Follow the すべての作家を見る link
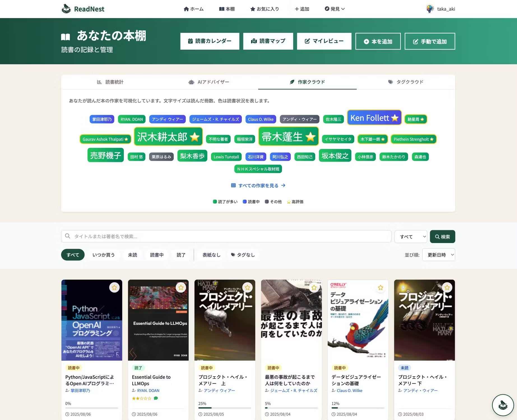Viewport: 517px width, 420px height. (258, 185)
